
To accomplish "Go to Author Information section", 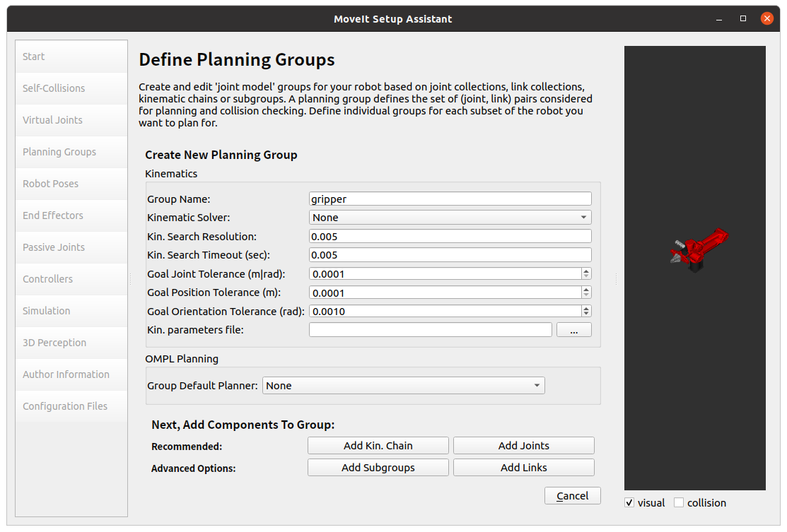I will point(71,374).
